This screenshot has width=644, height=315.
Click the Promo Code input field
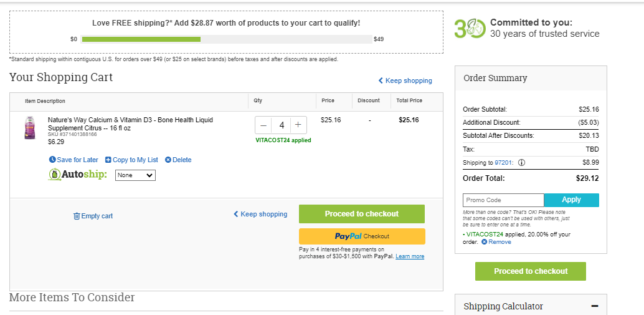pos(503,200)
